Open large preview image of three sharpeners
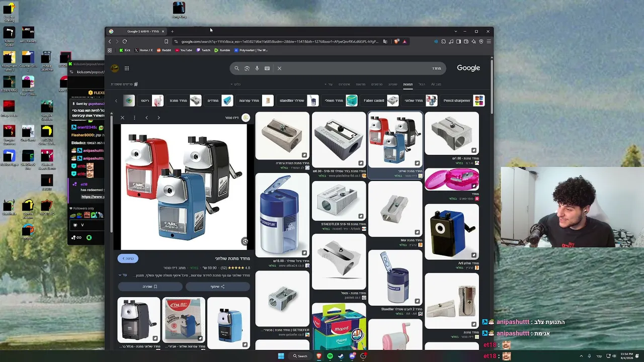 coord(184,187)
